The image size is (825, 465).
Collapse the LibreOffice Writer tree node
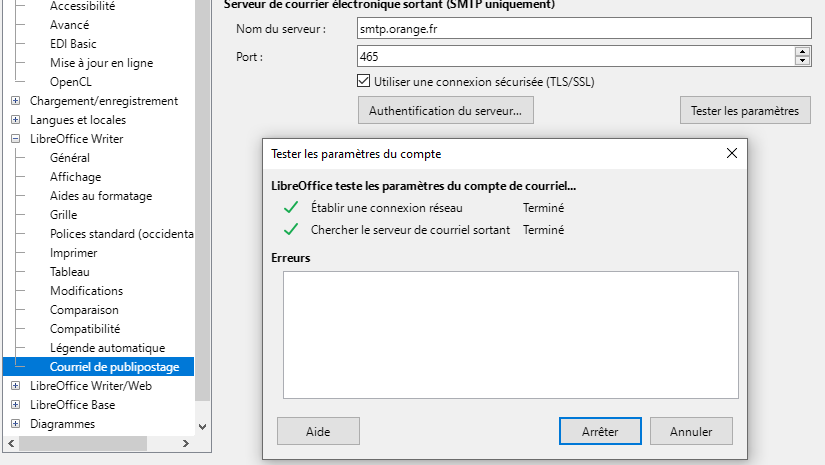click(15, 139)
